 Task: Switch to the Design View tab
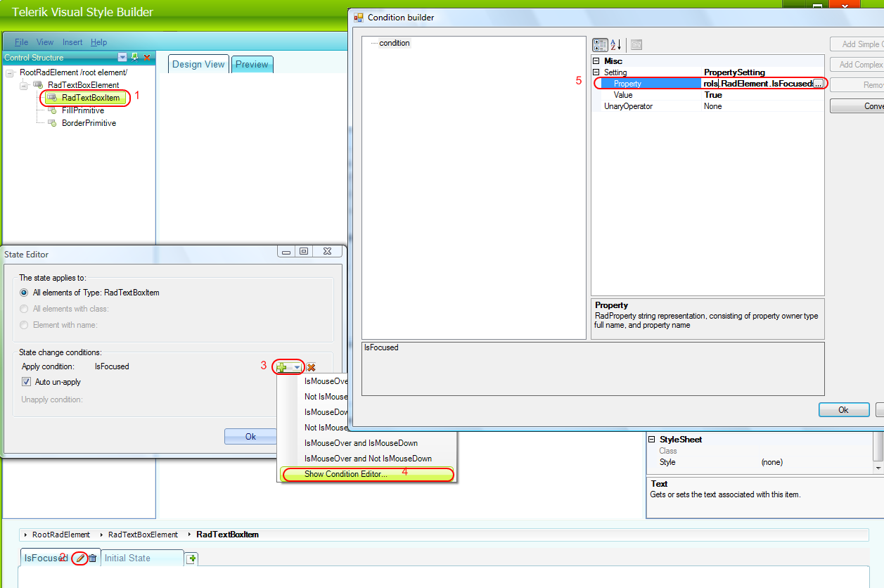(198, 64)
